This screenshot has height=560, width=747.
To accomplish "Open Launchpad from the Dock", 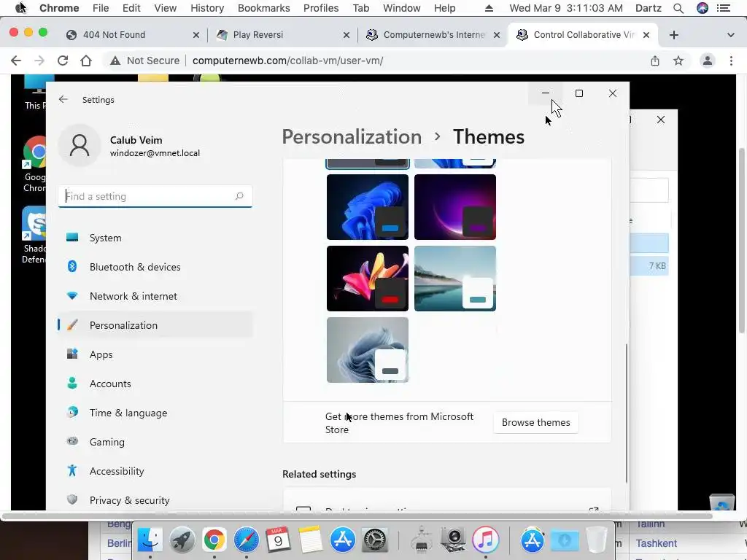I will 182,540.
